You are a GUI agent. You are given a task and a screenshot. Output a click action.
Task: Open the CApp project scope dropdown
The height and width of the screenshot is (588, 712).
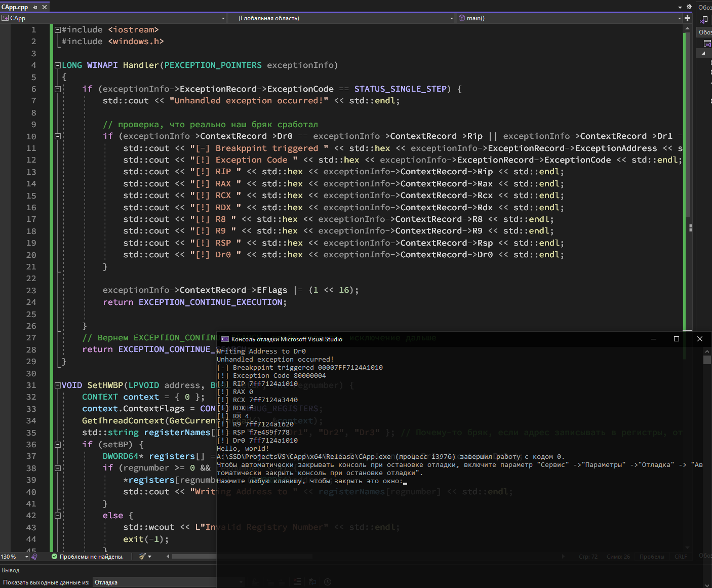pos(113,18)
